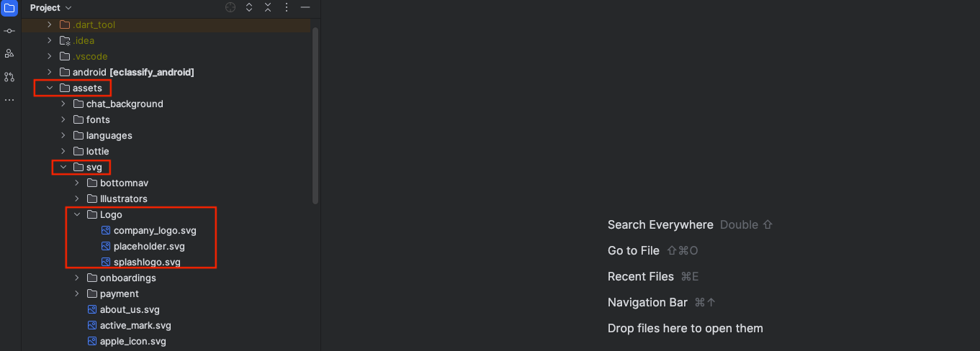Open the Commit tool window
Screen dimensions: 980x351
pyautogui.click(x=9, y=31)
